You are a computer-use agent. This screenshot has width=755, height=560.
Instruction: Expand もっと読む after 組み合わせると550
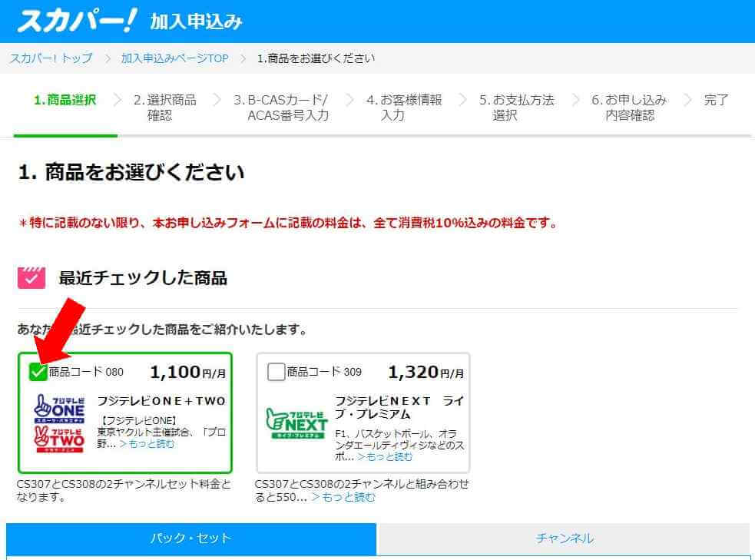coord(343,497)
